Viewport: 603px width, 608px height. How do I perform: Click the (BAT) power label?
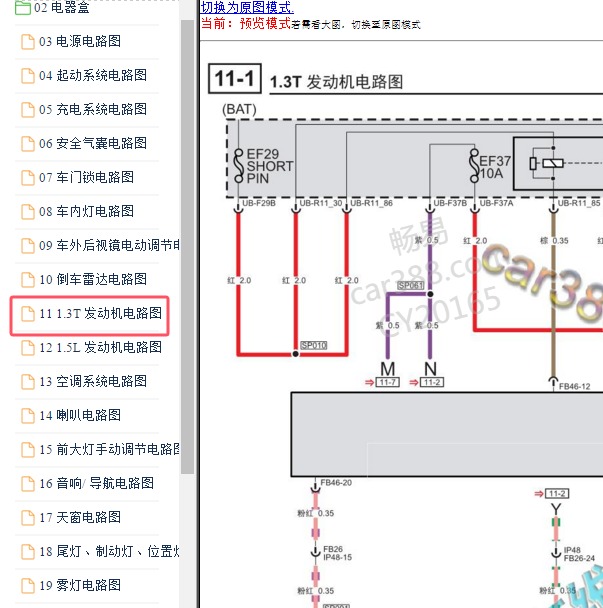coord(239,109)
